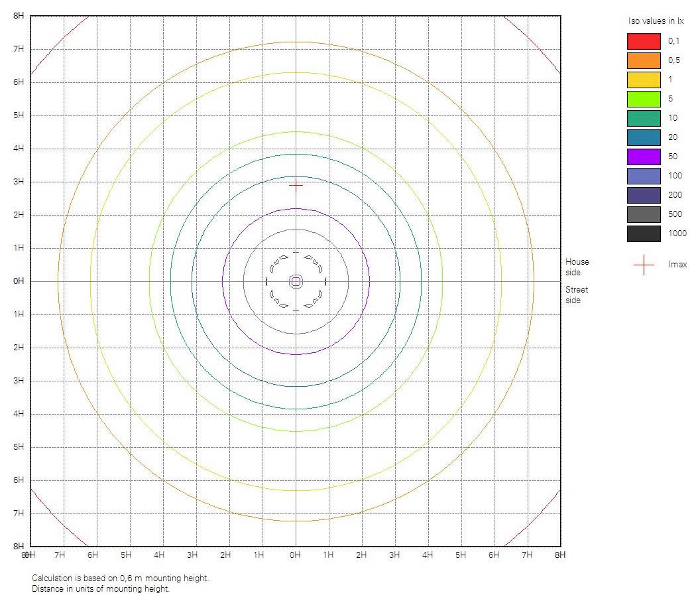Screen dimensions: 700x605
Task: Click the yellow 1 lx legend swatch
Action: [x=644, y=80]
